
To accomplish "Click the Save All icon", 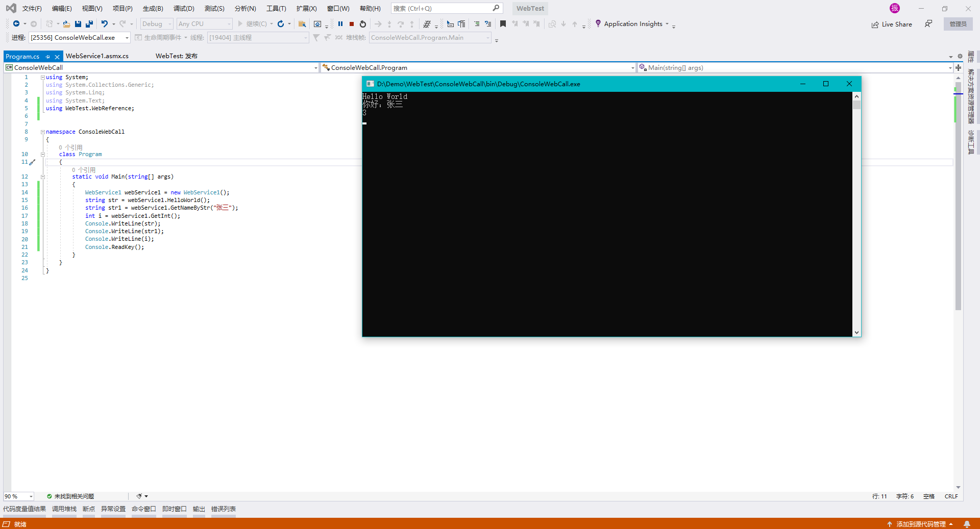I will 89,24.
